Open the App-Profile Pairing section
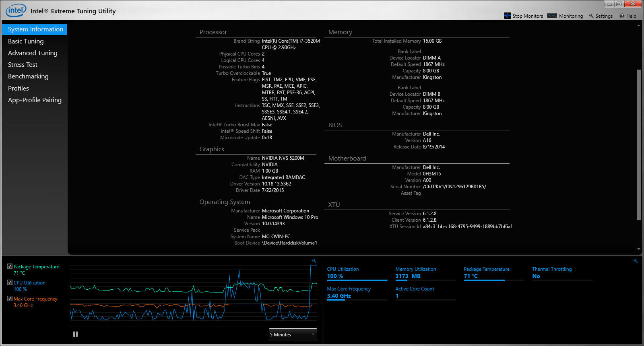Screen dimensions: 644x346 (x=35, y=100)
